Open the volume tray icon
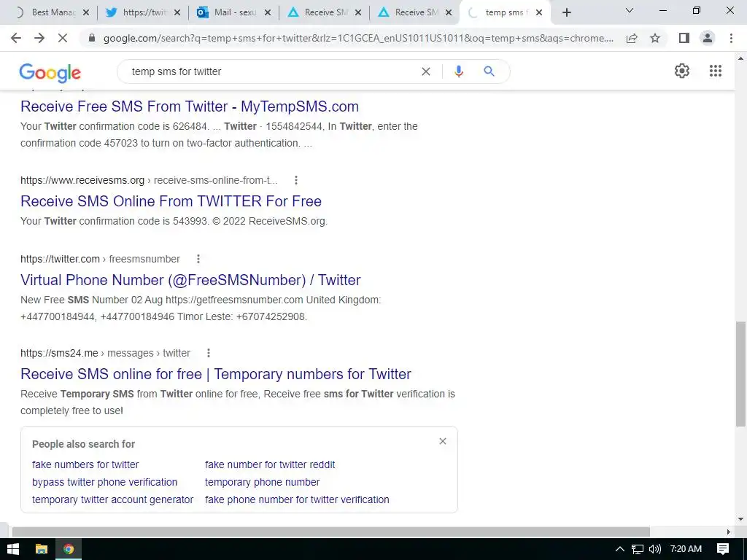 [655, 549]
